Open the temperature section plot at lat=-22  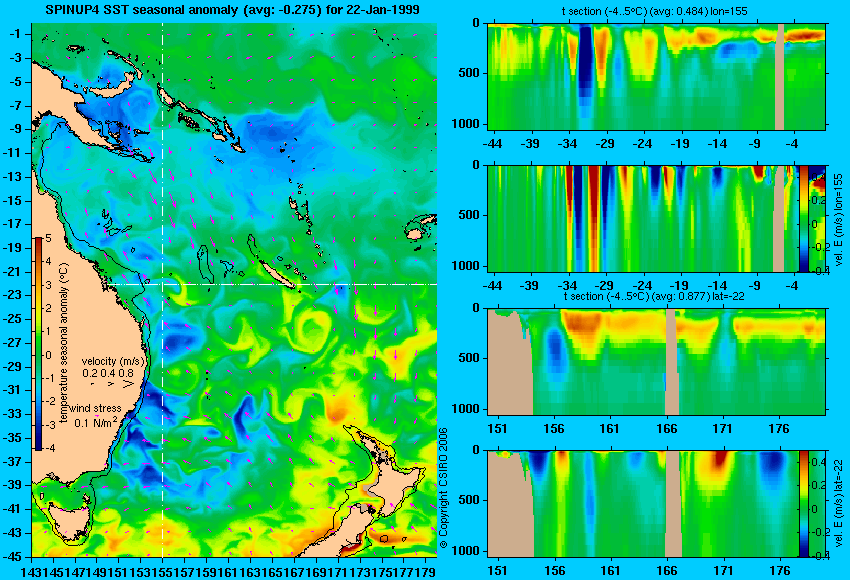pyautogui.click(x=656, y=362)
